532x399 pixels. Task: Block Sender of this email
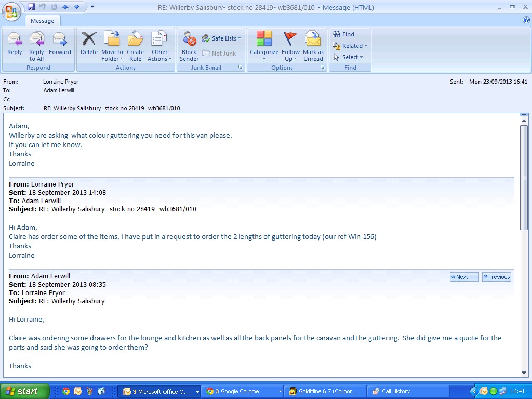[x=189, y=46]
